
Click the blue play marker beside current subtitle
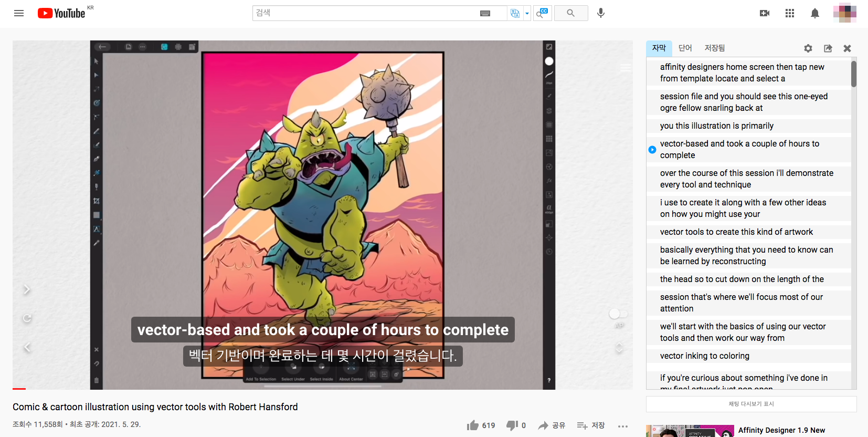(x=652, y=150)
